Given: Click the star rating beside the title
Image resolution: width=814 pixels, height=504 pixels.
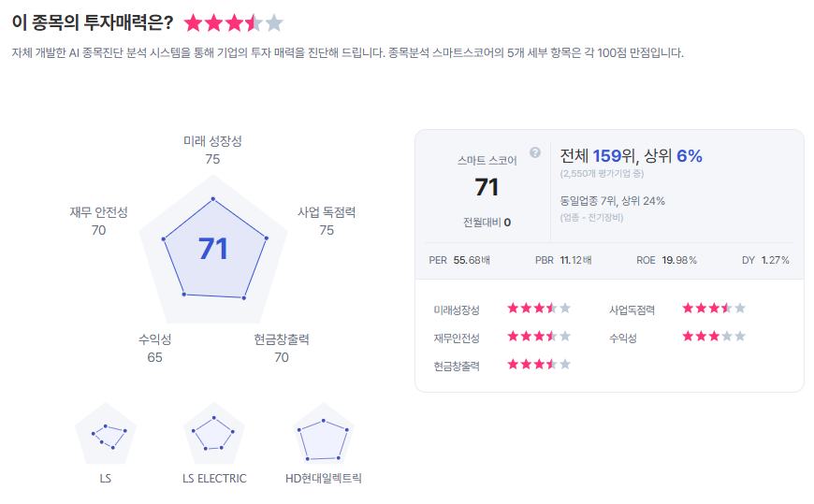Looking at the screenshot, I should [x=233, y=23].
